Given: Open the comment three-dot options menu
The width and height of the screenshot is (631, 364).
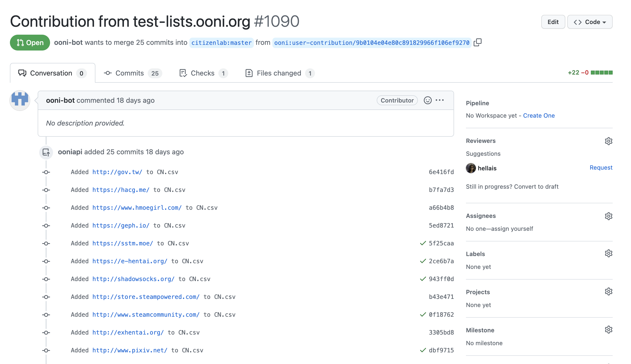Looking at the screenshot, I should click(440, 100).
